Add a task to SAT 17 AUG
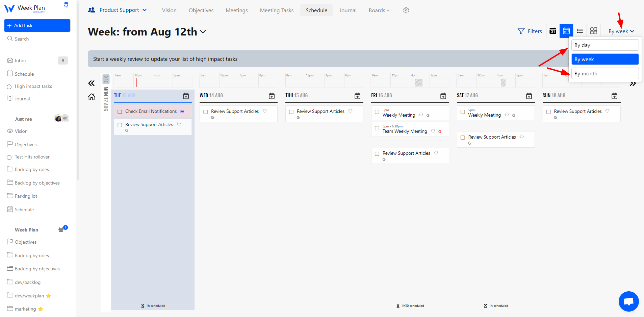Viewport: 644px width, 317px height. pyautogui.click(x=529, y=96)
